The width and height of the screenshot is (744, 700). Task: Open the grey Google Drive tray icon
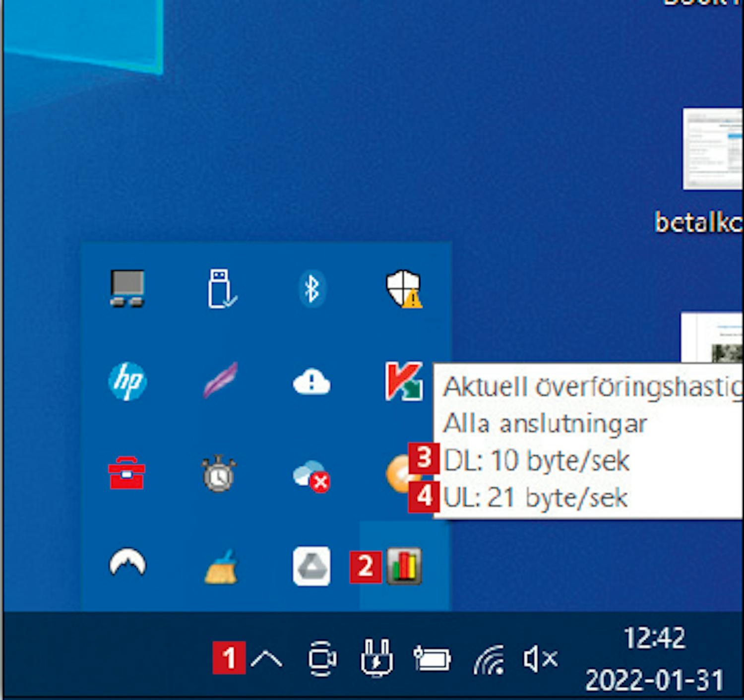pos(311,566)
